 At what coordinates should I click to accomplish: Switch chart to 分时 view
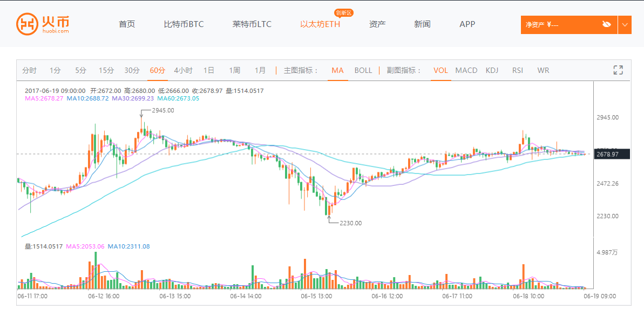(x=30, y=70)
